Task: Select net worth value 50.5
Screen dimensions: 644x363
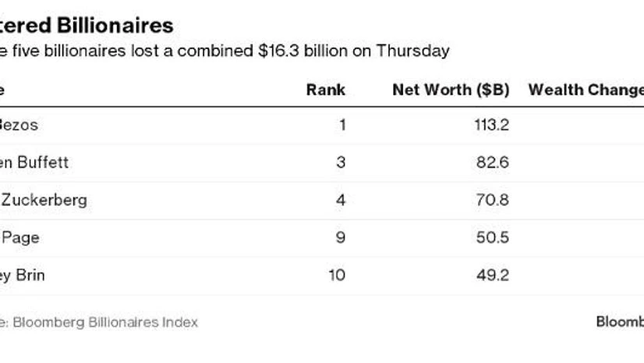Action: pos(493,237)
